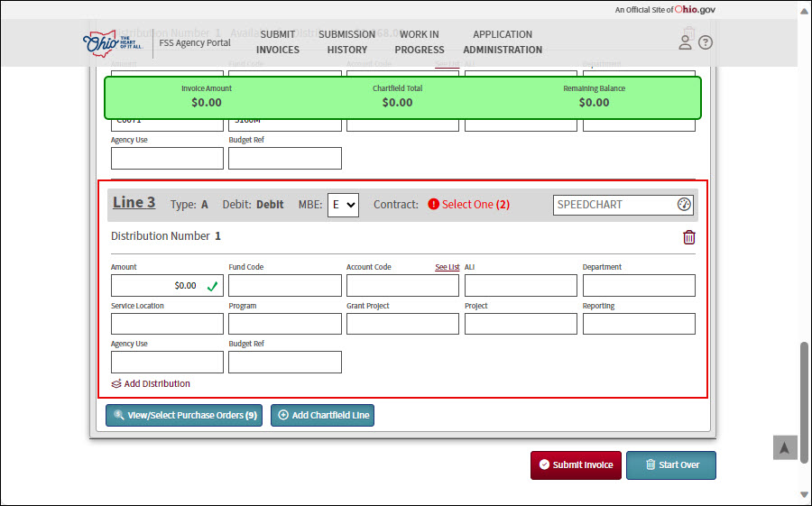This screenshot has width=812, height=506.
Task: Click the page vertical scrollbar thumb
Action: tap(804, 402)
